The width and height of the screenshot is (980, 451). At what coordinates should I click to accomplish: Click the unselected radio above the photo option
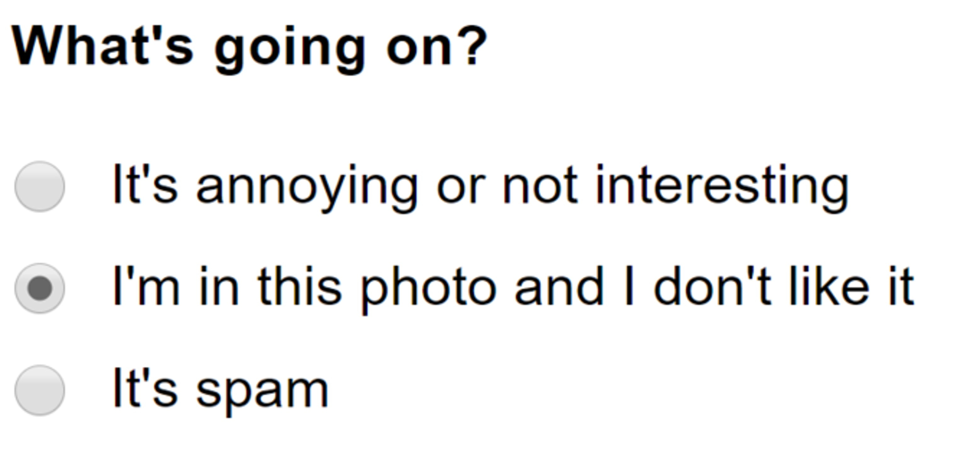(x=40, y=186)
